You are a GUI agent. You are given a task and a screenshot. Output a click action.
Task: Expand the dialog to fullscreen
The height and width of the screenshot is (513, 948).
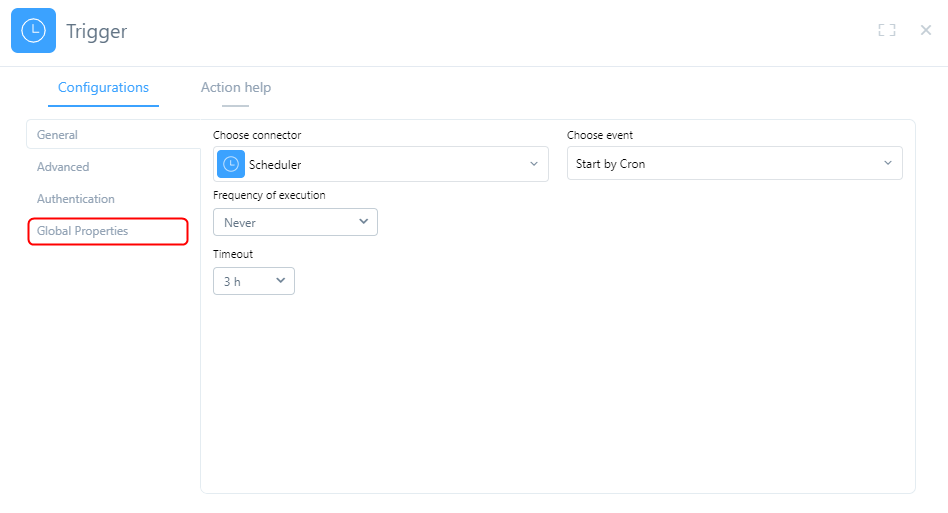[x=886, y=30]
